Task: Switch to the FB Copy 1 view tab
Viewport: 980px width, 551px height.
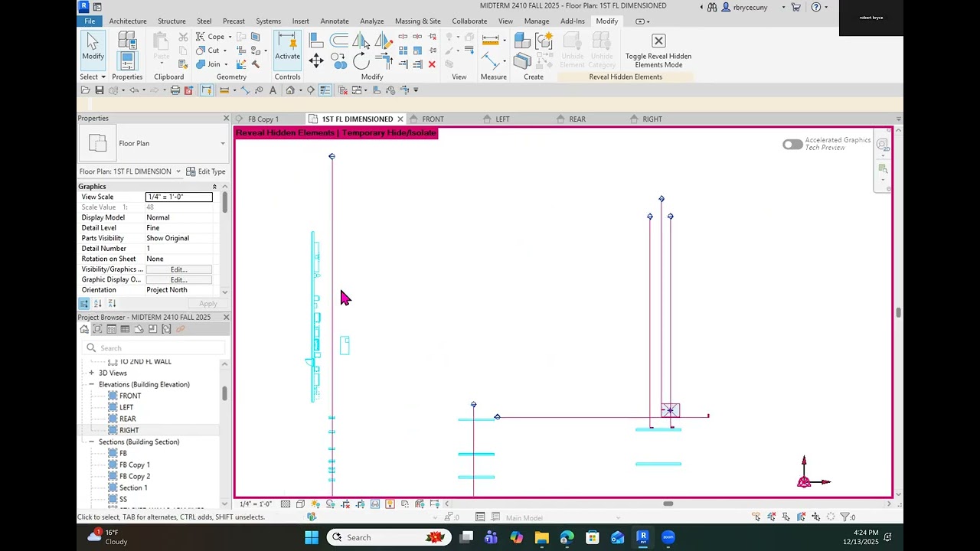Action: coord(263,119)
